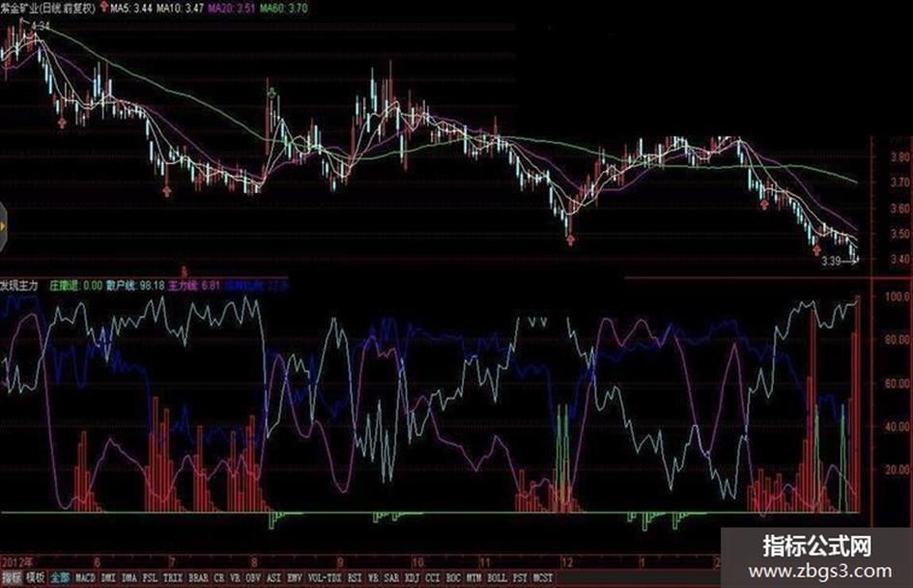Click the MA10: 3.47 legend label

click(181, 8)
